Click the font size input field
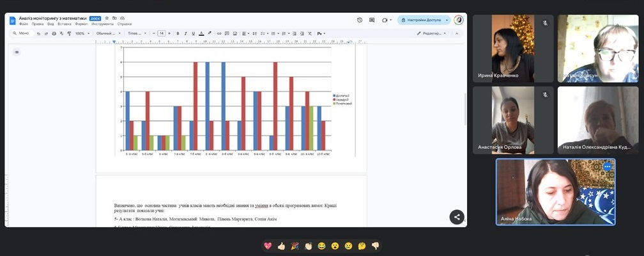 [x=162, y=33]
